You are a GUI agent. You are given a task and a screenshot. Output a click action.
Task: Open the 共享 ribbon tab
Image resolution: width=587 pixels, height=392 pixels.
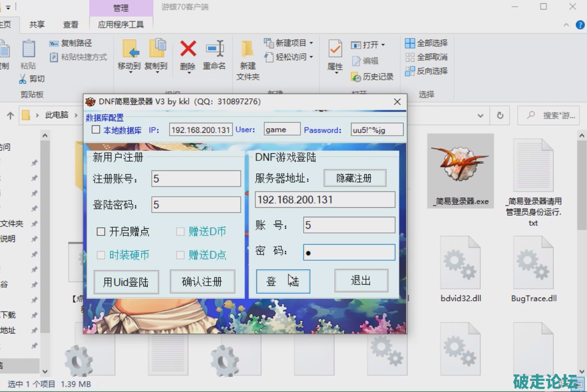click(37, 24)
